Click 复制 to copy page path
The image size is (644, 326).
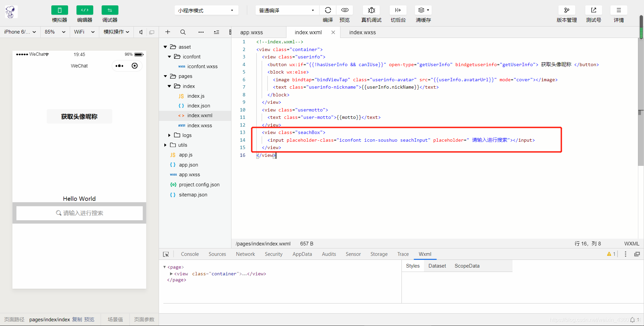77,320
